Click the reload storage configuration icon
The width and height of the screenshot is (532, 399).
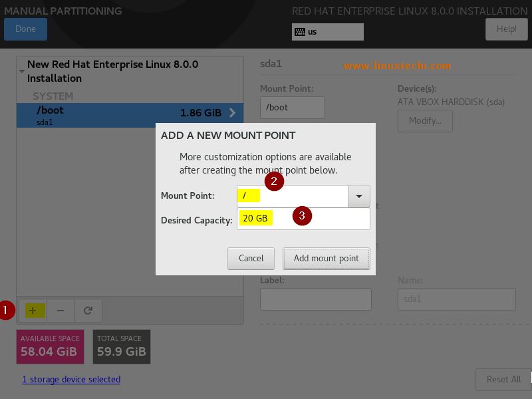point(88,311)
